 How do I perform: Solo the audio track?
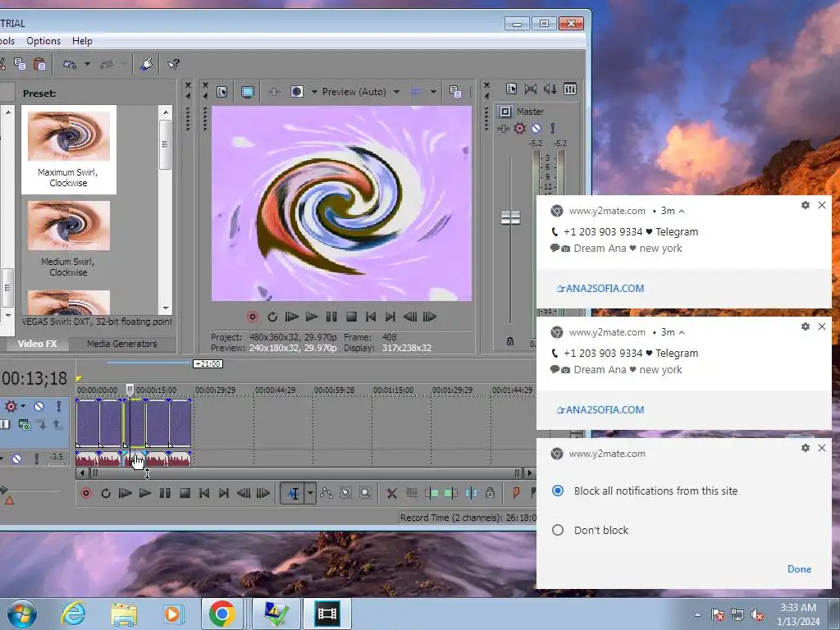click(x=36, y=459)
